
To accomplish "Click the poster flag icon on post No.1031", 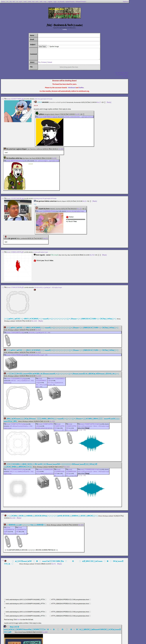I will click(x=5, y=525).
